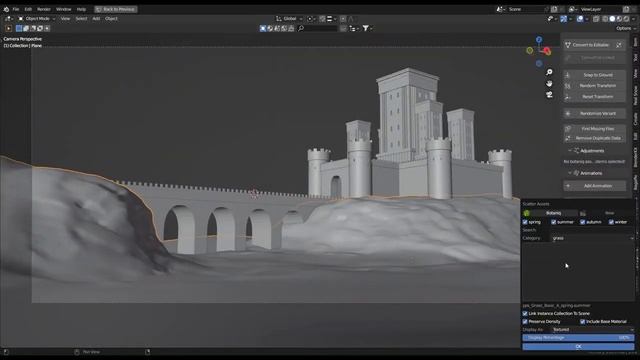Select the Botaniq asset pack button
The height and width of the screenshot is (360, 640).
point(549,213)
